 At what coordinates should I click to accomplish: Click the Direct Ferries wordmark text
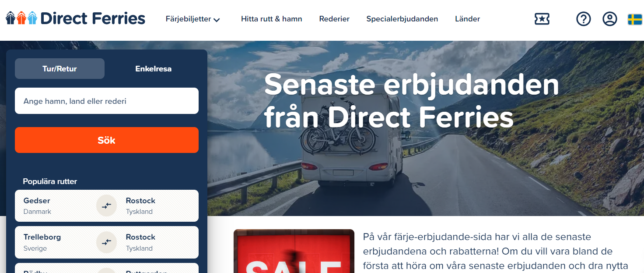point(93,18)
